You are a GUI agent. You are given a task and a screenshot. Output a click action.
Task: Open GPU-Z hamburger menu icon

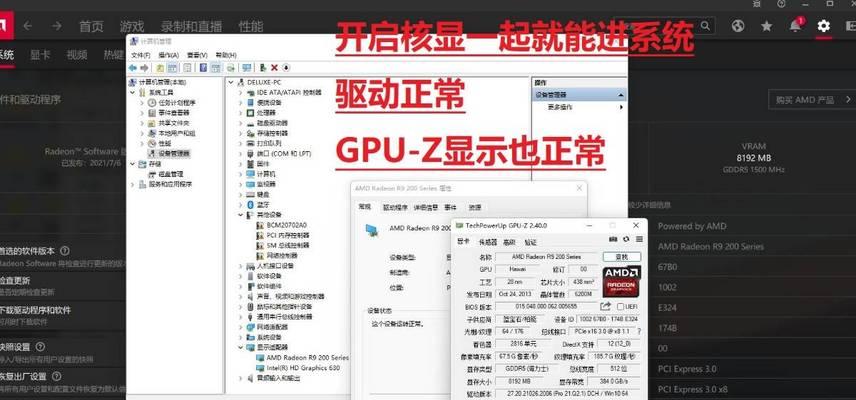click(639, 239)
